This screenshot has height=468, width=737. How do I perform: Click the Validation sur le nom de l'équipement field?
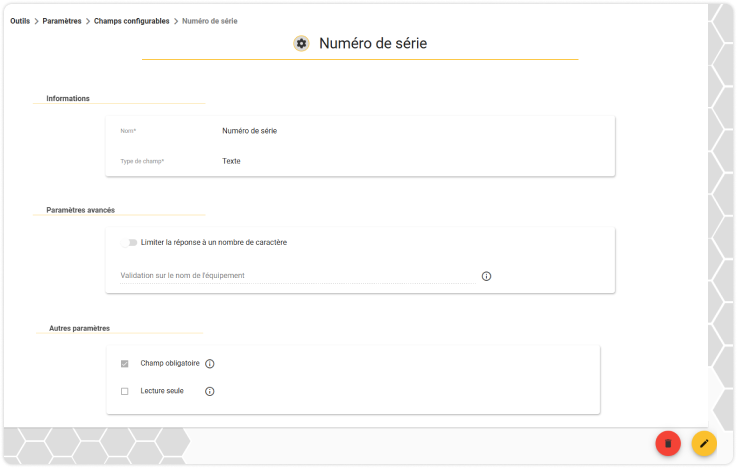[x=298, y=276]
